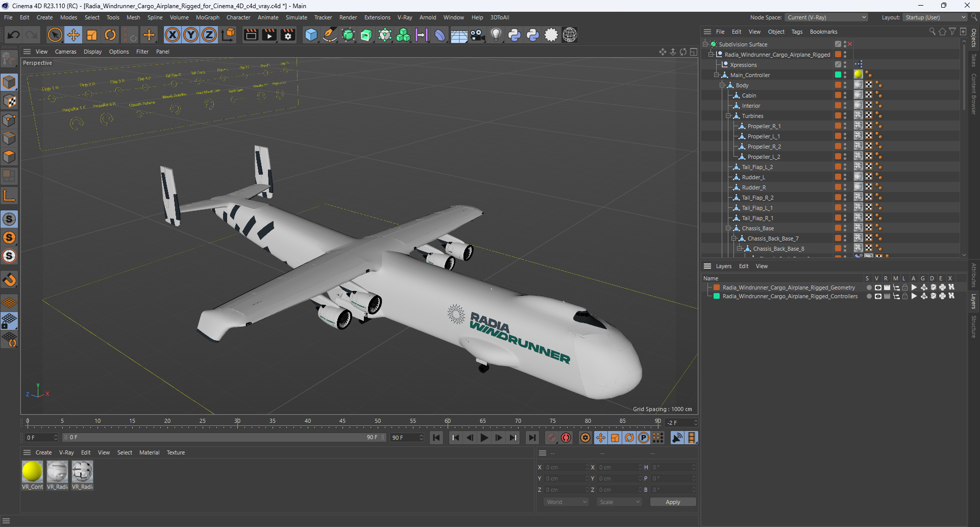The width and height of the screenshot is (980, 527).
Task: Click the Apply button
Action: (x=673, y=502)
